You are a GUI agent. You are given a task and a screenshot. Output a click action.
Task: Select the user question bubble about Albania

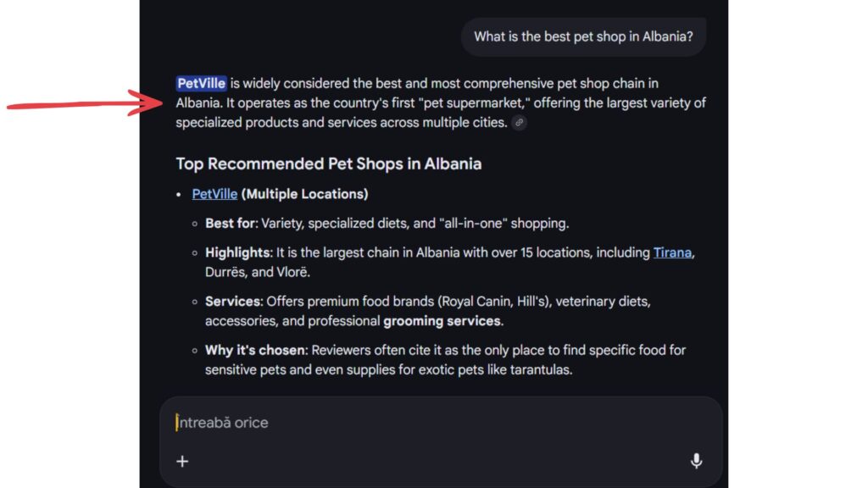click(x=583, y=36)
